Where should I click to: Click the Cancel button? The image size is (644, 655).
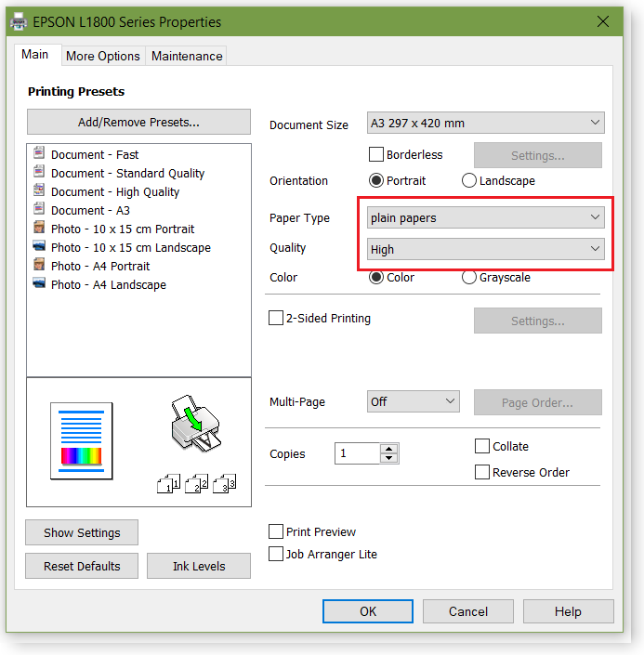[x=468, y=611]
